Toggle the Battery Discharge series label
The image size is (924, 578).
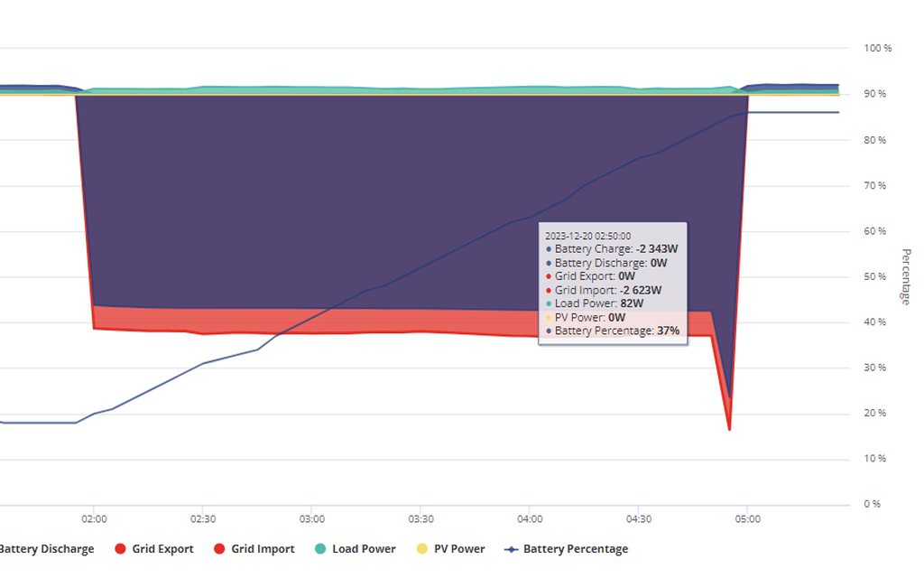tap(47, 549)
